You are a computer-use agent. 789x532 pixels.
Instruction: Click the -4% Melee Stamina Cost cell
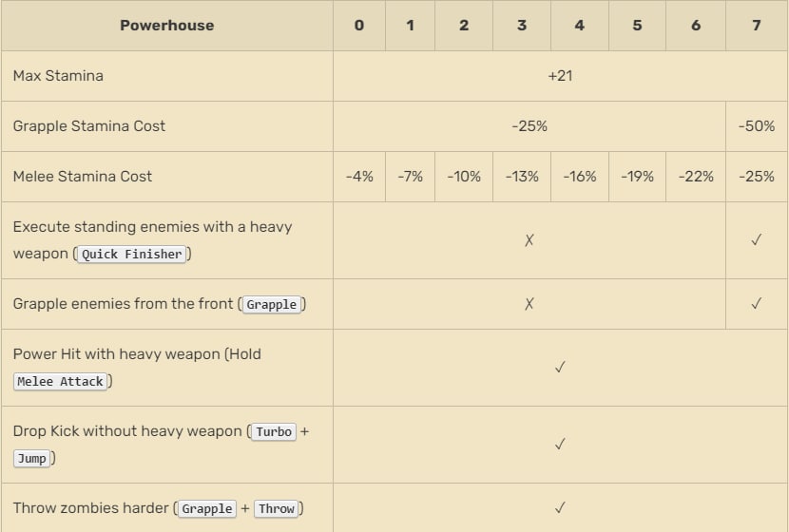(359, 177)
